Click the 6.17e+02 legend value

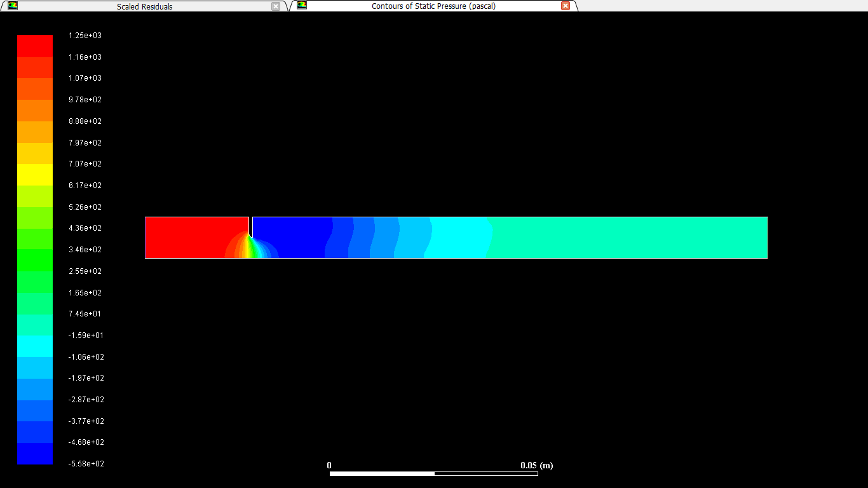pyautogui.click(x=85, y=186)
